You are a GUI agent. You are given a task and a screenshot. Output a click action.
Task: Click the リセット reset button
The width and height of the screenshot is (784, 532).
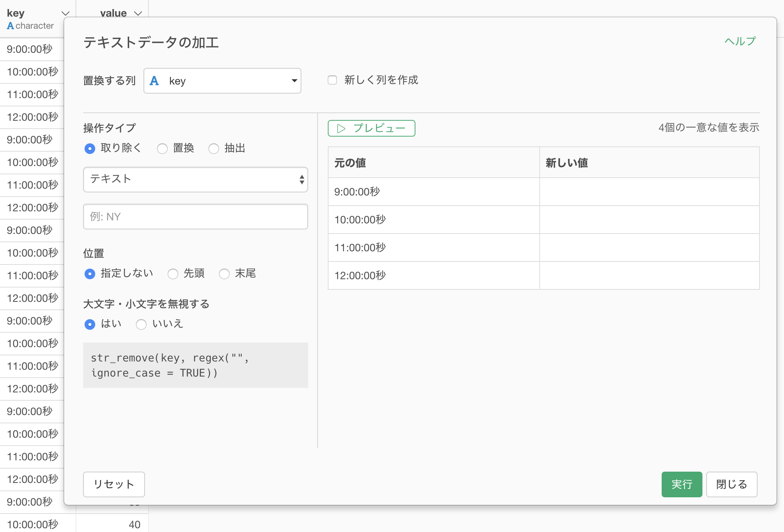coord(114,484)
